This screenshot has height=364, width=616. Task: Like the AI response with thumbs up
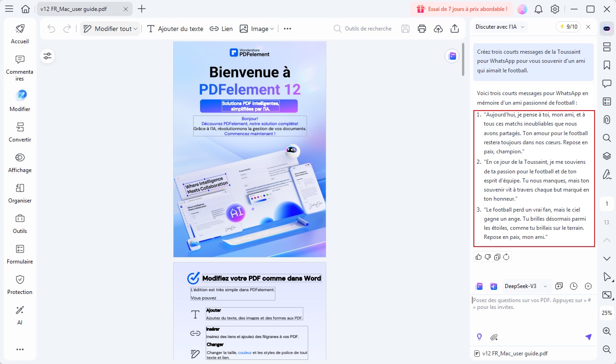click(x=478, y=257)
